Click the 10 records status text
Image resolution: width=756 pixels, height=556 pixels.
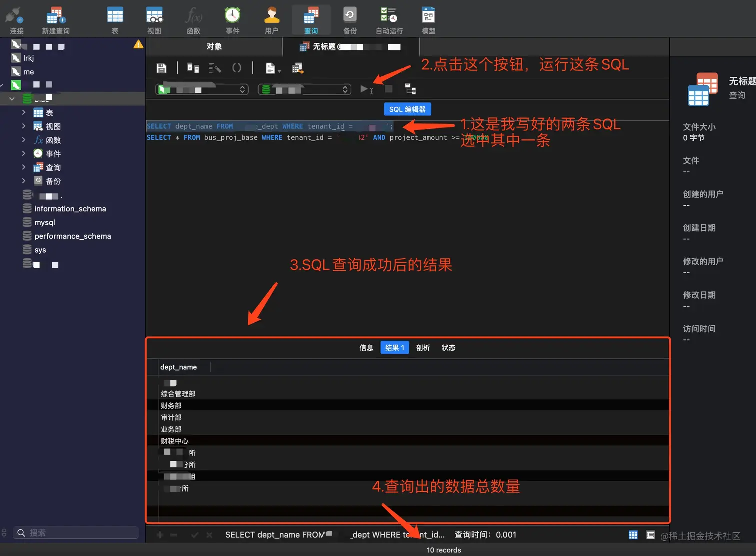pos(444,550)
